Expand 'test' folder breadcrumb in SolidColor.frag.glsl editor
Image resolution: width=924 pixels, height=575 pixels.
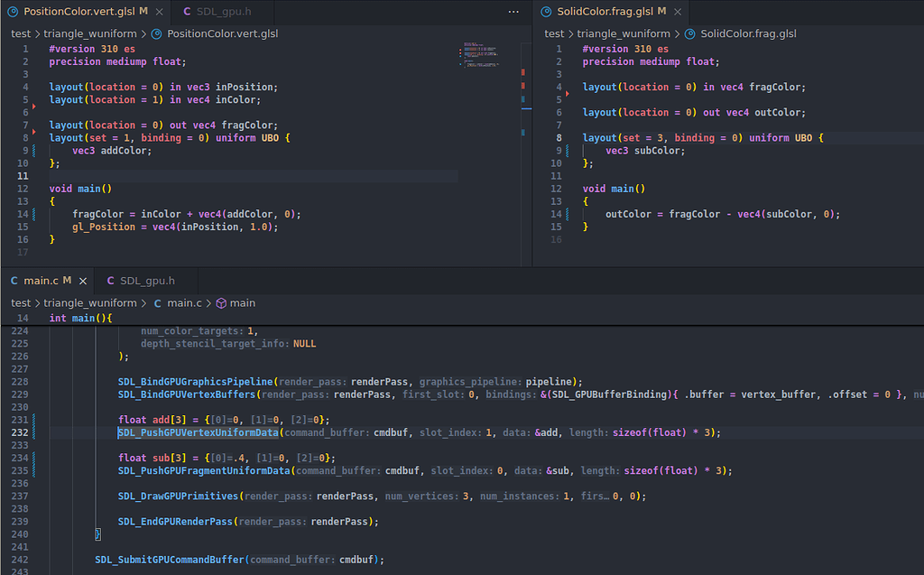coord(553,33)
